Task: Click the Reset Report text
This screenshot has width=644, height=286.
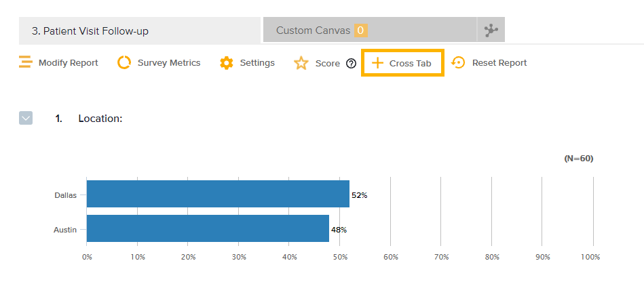Action: pyautogui.click(x=499, y=63)
